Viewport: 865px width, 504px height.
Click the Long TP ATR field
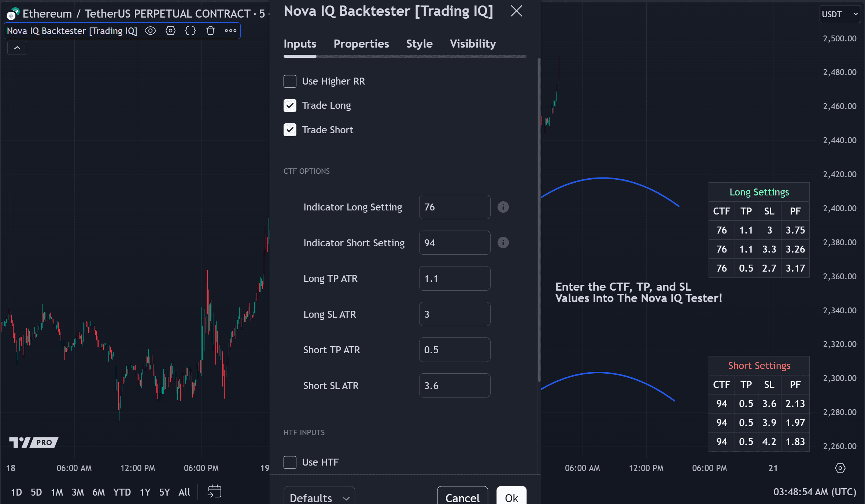coord(455,279)
